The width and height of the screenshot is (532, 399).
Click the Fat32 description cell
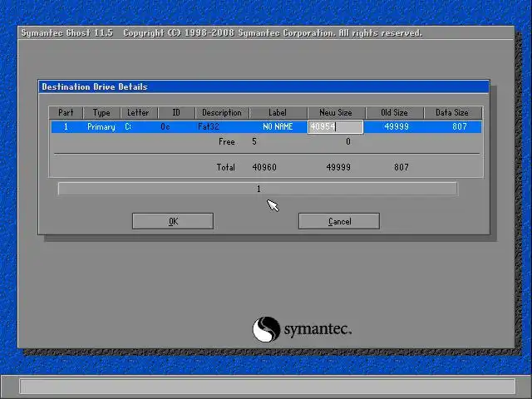209,127
